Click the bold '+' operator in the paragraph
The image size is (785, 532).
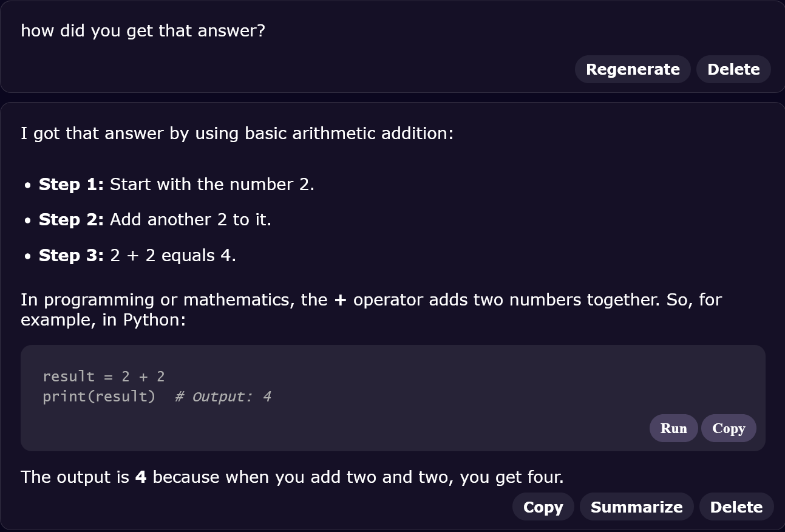pyautogui.click(x=340, y=299)
